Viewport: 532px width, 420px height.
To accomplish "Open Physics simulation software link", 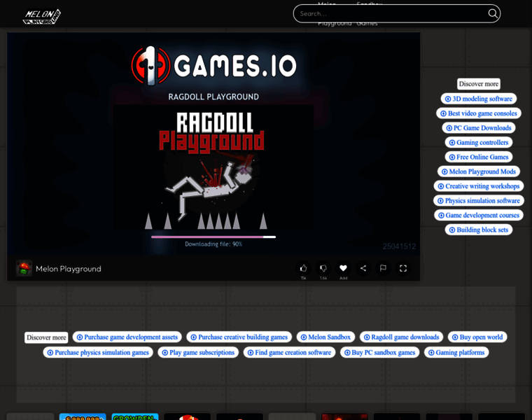I will point(478,201).
